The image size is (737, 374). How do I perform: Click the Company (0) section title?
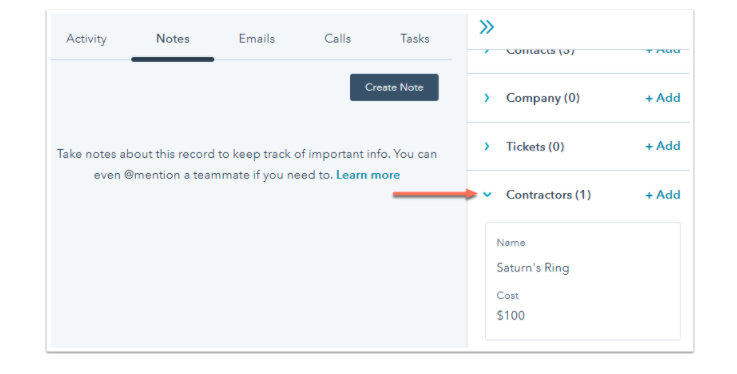tap(542, 98)
